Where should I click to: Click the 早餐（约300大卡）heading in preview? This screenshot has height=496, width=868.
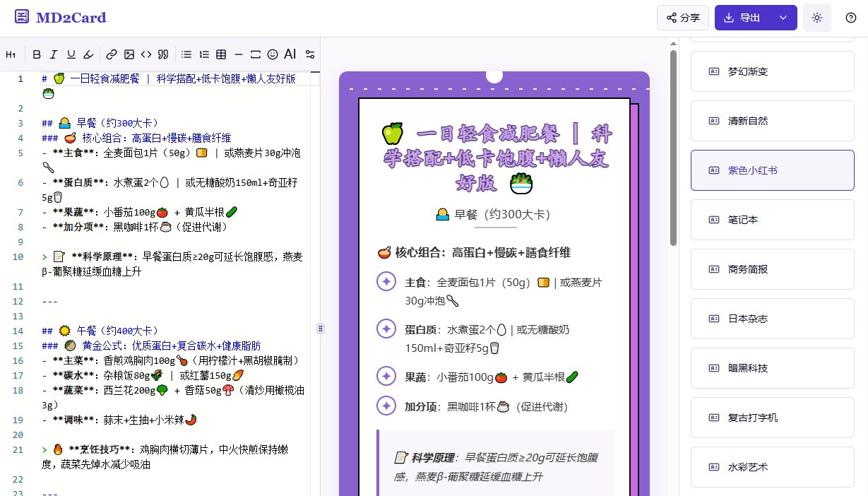(x=494, y=214)
